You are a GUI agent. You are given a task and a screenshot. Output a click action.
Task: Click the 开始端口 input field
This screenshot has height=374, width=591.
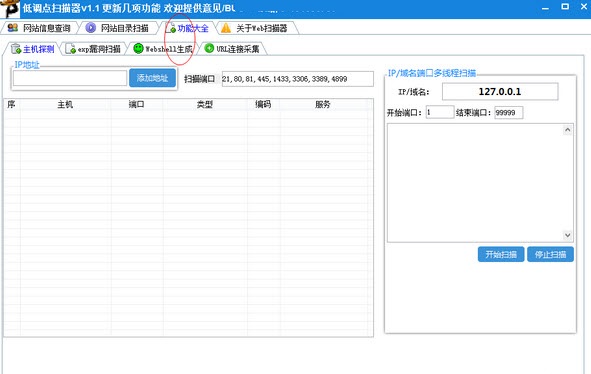click(x=440, y=112)
